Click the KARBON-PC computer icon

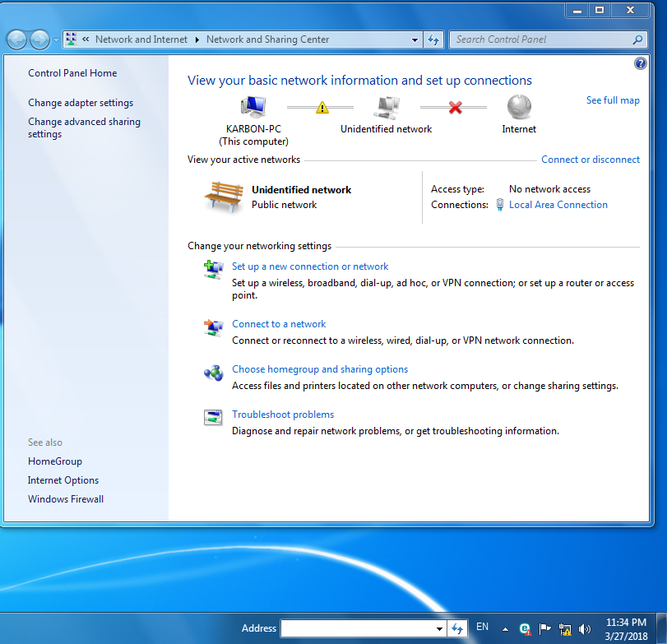coord(253,106)
